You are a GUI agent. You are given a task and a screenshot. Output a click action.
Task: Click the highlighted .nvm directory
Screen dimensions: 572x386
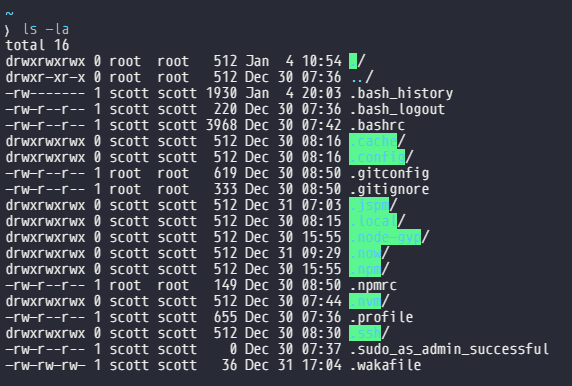point(365,301)
